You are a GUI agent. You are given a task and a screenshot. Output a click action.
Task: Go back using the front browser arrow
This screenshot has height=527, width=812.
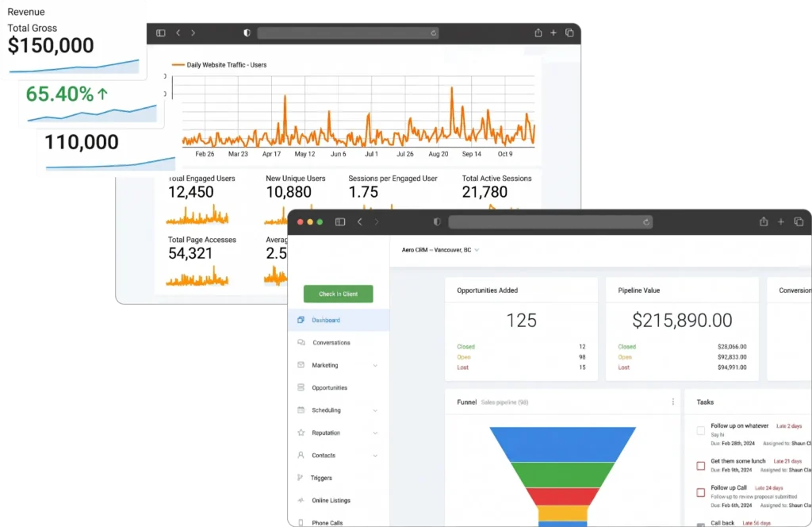click(x=360, y=221)
